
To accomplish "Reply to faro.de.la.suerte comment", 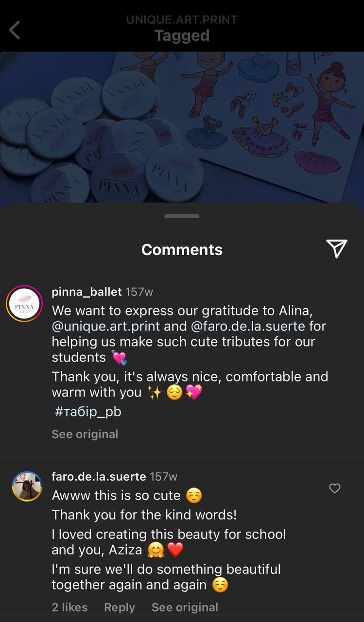I will coord(120,607).
